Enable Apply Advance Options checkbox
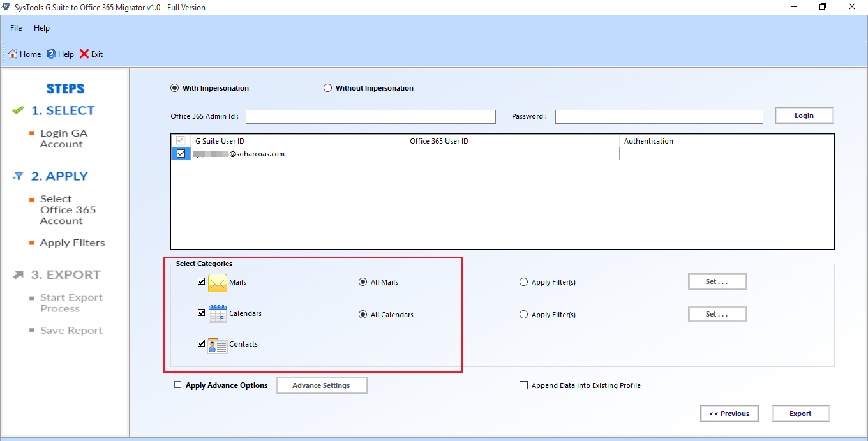 tap(178, 385)
